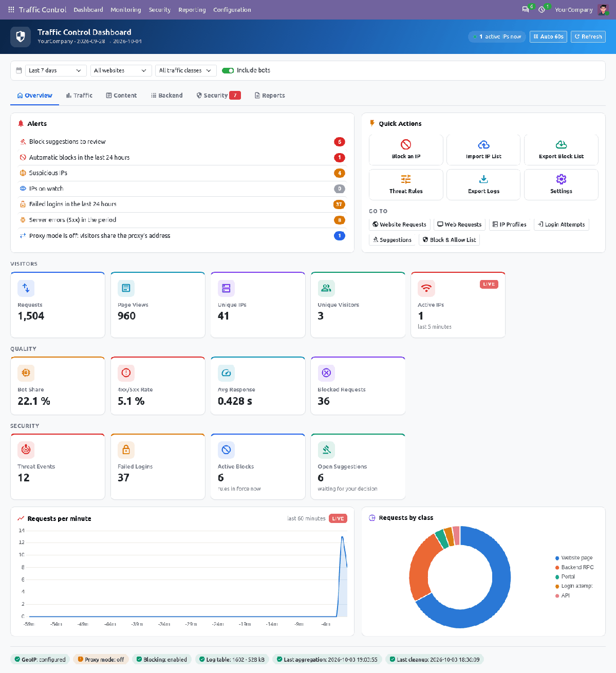Click the Failed Logins padlock icon
The width and height of the screenshot is (616, 673).
coord(126,450)
